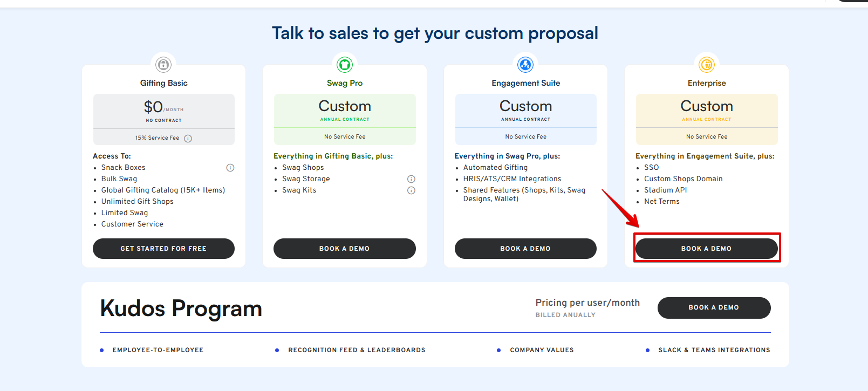Book a demo for Swag Pro

[x=344, y=249]
